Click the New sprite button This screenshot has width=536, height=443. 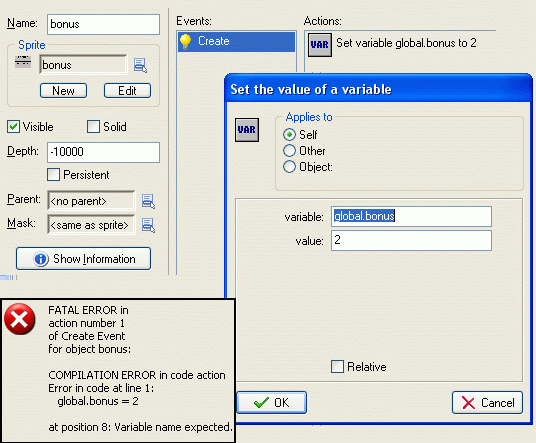point(64,91)
